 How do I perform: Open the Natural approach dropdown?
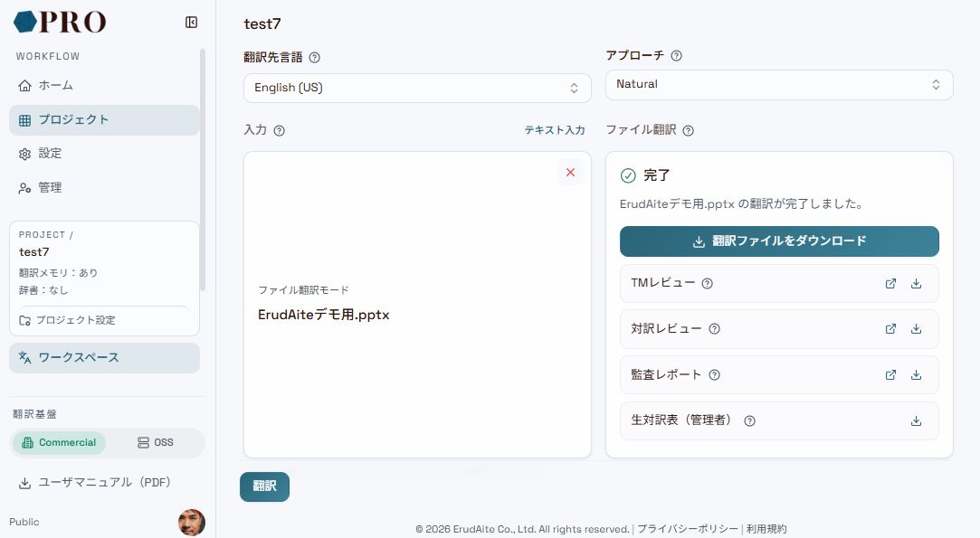(779, 84)
